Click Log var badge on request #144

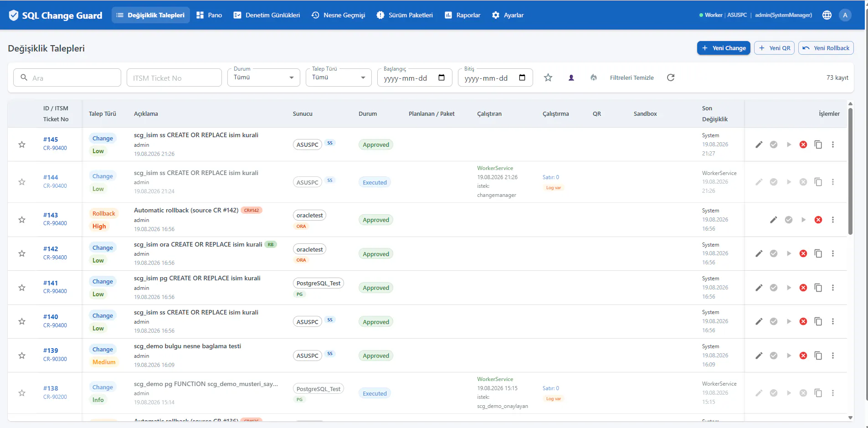(554, 187)
